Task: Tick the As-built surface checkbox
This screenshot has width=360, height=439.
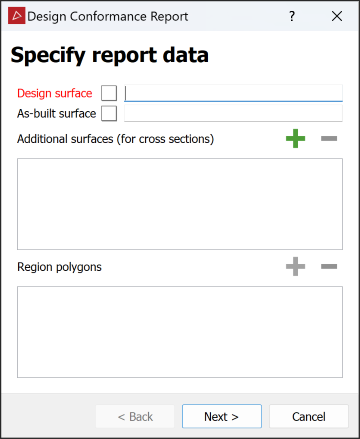Action: tap(109, 113)
